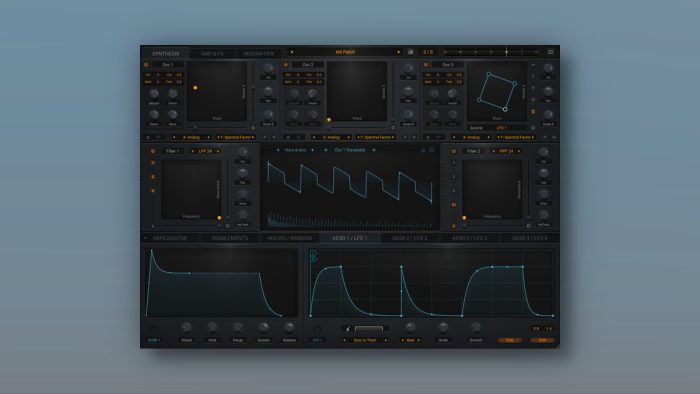
Task: Switch to the AMP & FX tab
Action: click(x=212, y=54)
